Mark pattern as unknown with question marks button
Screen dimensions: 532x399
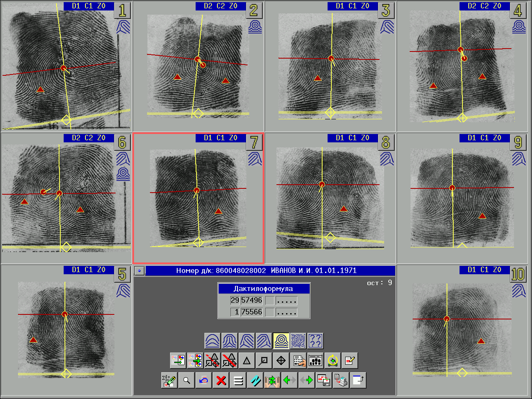[315, 341]
